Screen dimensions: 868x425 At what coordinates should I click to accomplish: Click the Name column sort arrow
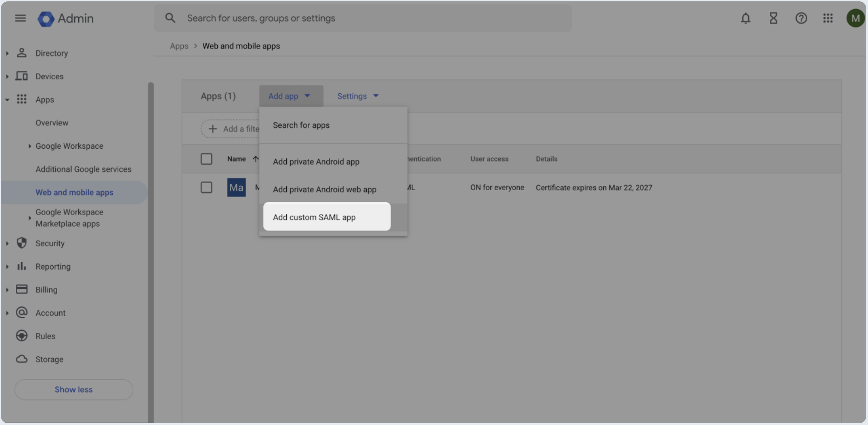255,159
